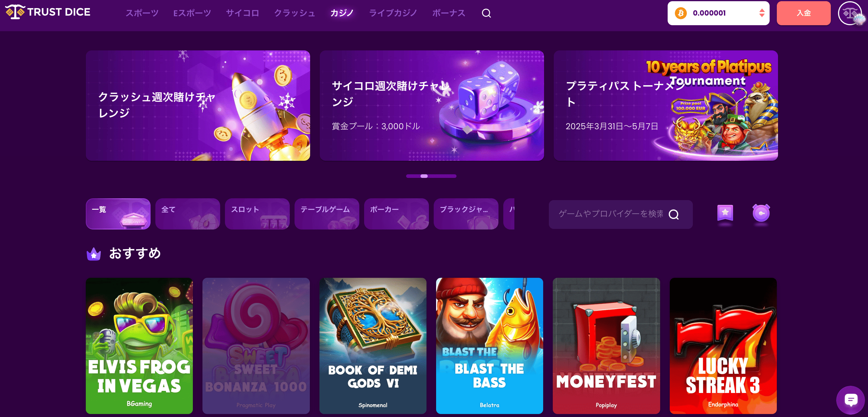Select the スロット category tab
The height and width of the screenshot is (417, 868).
tap(257, 214)
